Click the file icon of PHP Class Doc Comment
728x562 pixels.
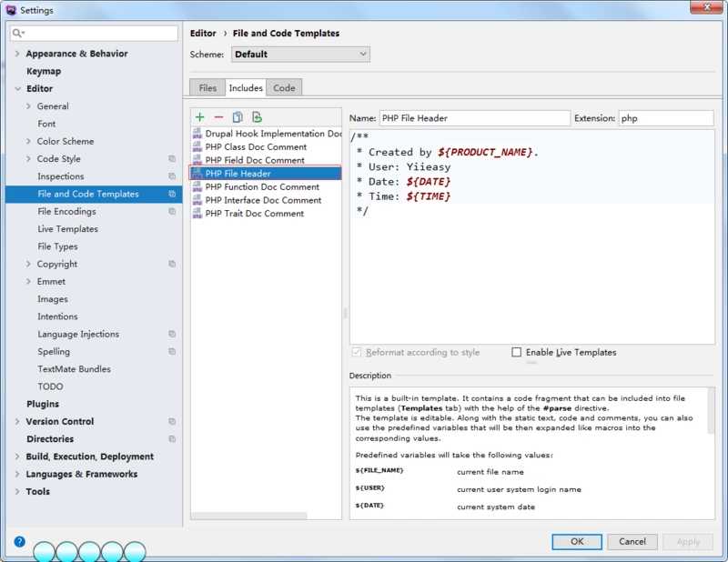197,147
